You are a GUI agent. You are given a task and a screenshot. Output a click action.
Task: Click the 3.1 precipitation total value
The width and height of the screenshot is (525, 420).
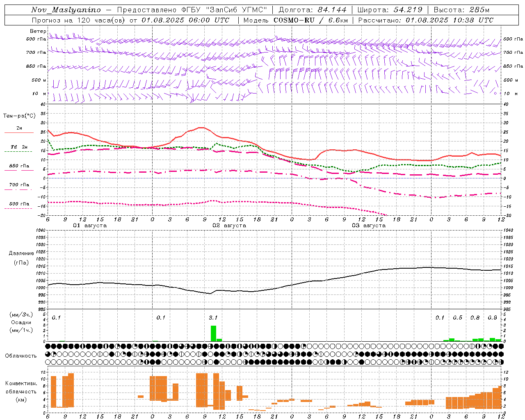(213, 318)
